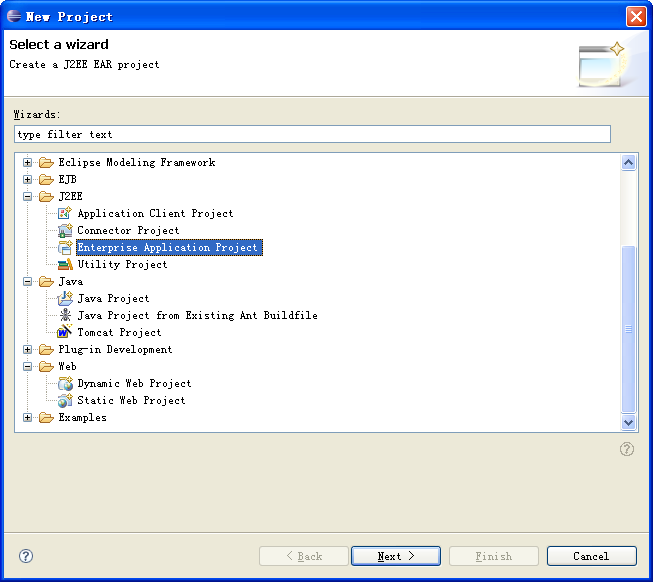This screenshot has height=582, width=653.
Task: Click the type filter text field
Action: point(312,134)
